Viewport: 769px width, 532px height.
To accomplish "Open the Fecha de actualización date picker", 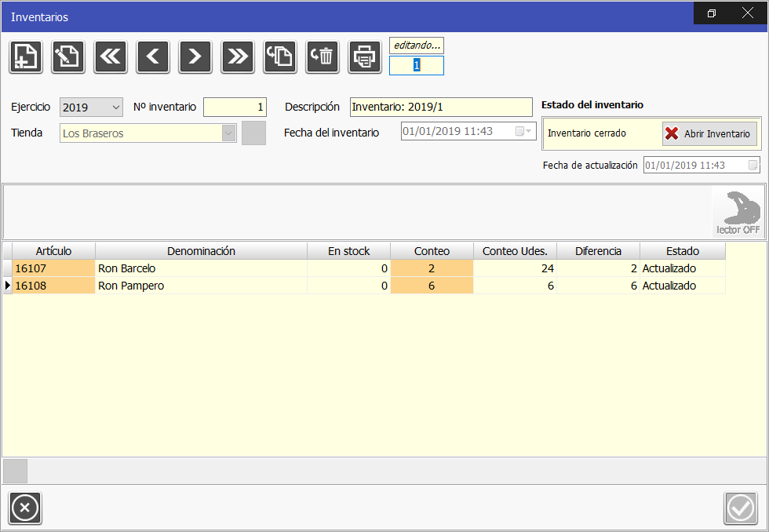I will [x=753, y=166].
